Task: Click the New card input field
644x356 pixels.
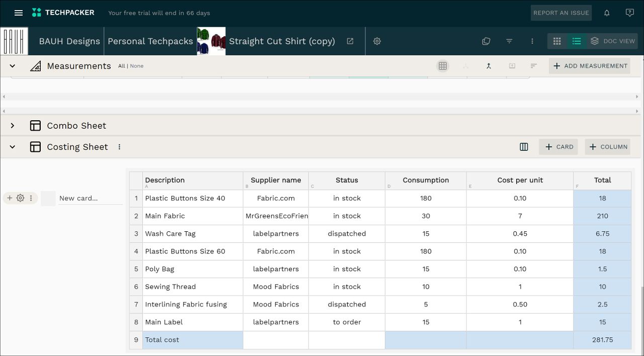Action: pyautogui.click(x=91, y=198)
